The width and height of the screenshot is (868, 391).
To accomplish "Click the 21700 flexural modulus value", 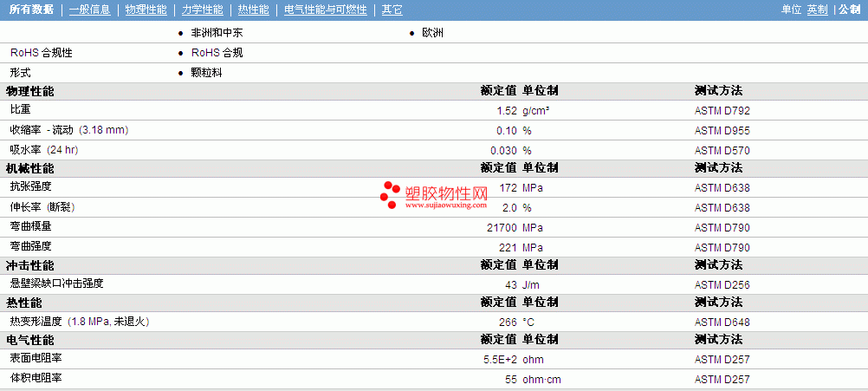I will 502,228.
